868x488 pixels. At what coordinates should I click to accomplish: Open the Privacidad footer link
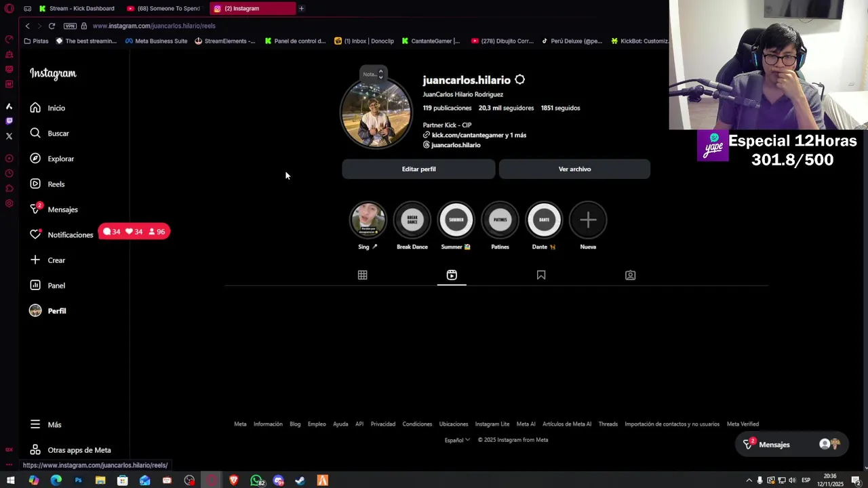pos(382,424)
